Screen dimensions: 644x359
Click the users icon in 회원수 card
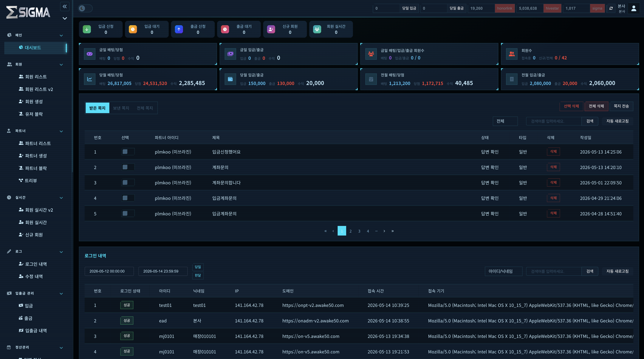coord(512,54)
